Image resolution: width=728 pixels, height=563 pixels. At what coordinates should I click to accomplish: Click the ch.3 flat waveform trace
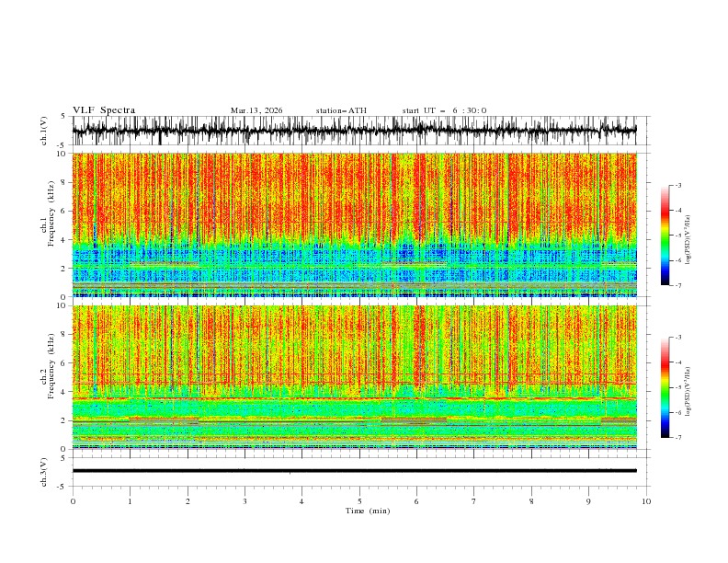click(x=354, y=471)
